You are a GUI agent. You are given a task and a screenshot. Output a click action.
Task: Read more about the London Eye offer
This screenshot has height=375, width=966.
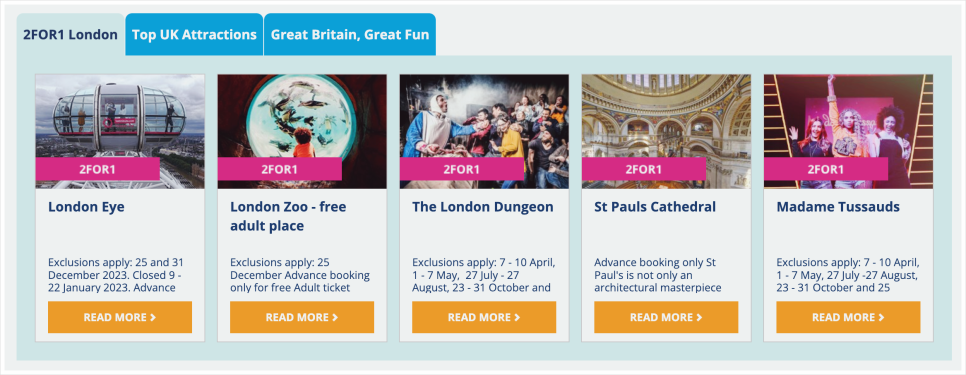point(120,317)
